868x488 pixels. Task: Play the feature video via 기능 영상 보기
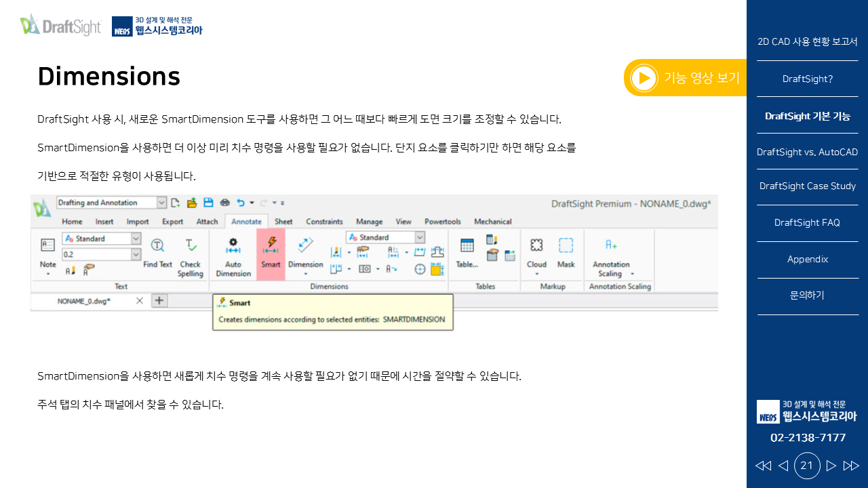(685, 77)
